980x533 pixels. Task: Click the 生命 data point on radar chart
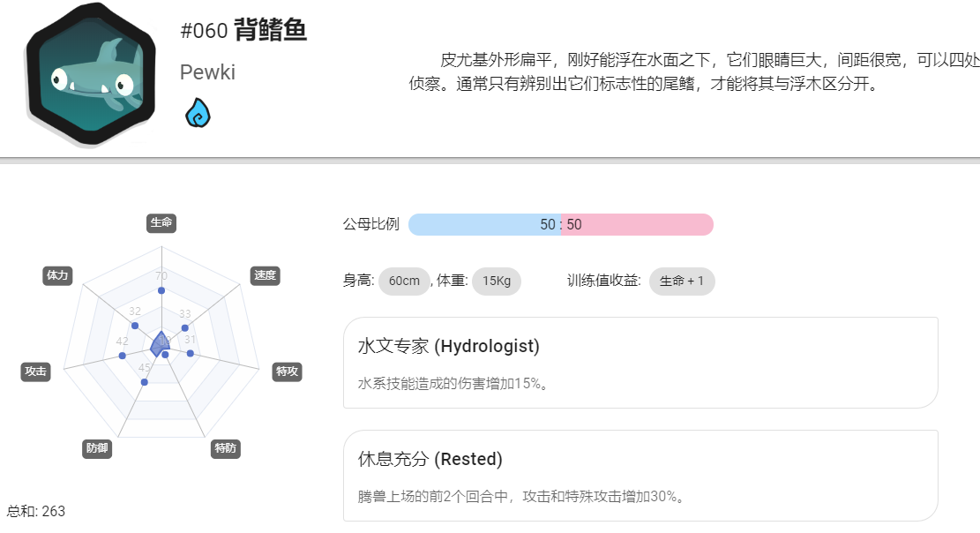161,290
